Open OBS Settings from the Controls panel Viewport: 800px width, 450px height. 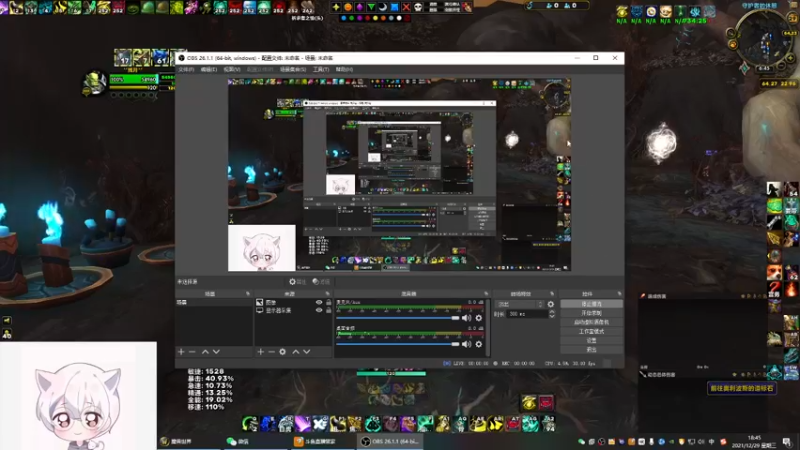(591, 341)
